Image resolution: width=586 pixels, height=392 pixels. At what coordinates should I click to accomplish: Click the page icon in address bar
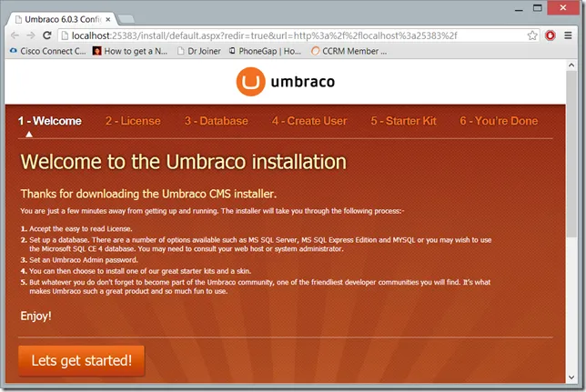click(x=65, y=35)
